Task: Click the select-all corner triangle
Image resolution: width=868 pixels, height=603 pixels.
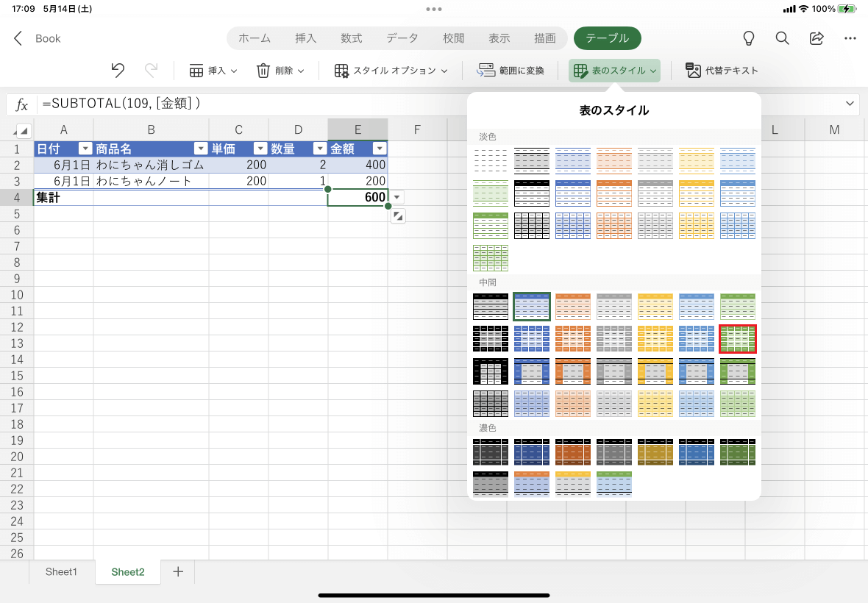Action: [23, 131]
